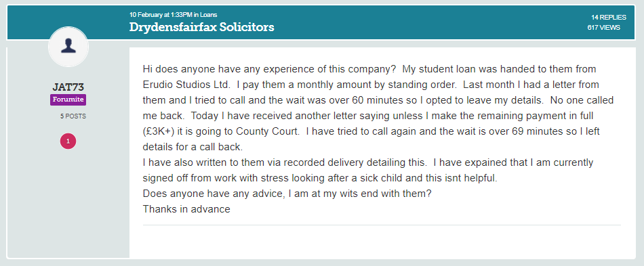Open the Loans category link
The image size is (644, 266).
(209, 15)
